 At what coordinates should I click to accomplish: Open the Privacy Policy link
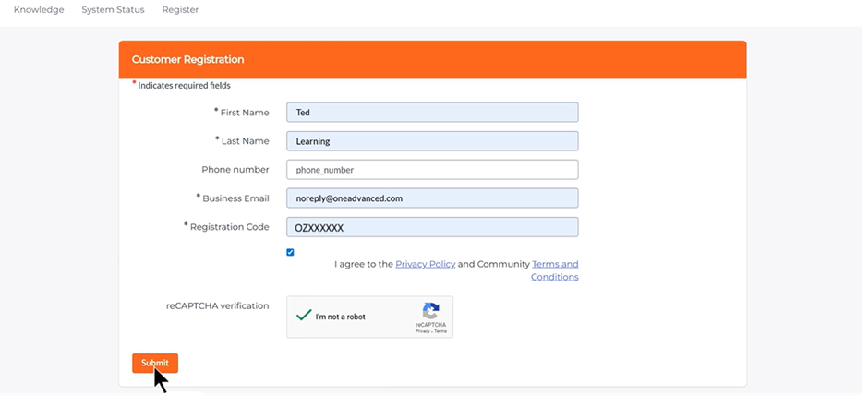425,264
